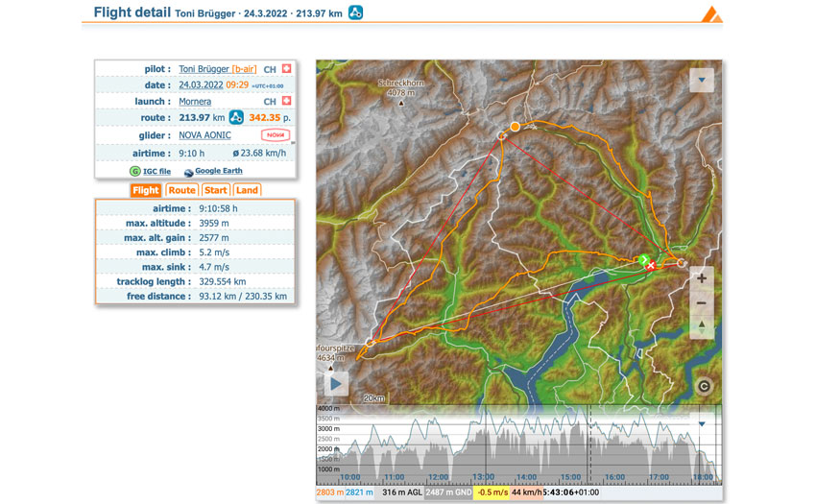Viewport: 816px width, 504px height.
Task: Switch to the Start tab
Action: point(215,190)
